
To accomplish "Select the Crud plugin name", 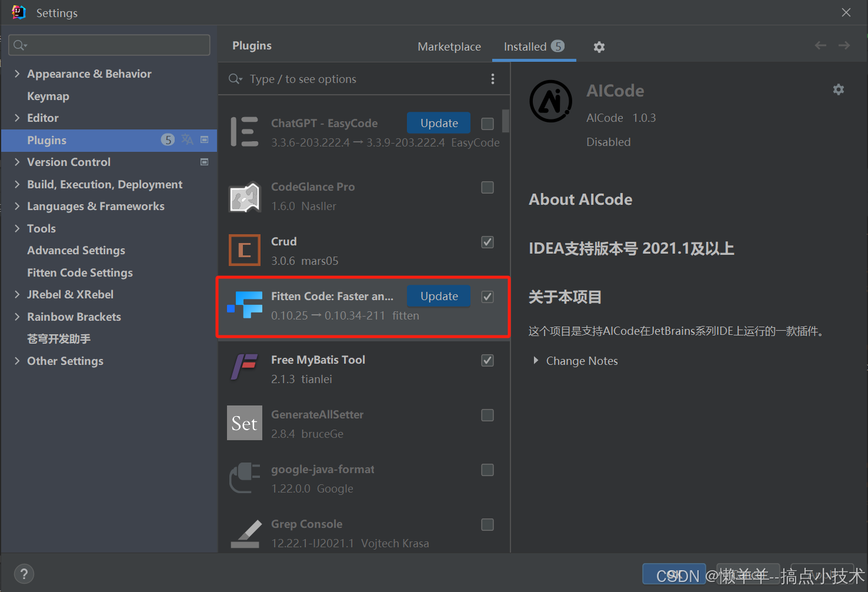I will [x=284, y=241].
